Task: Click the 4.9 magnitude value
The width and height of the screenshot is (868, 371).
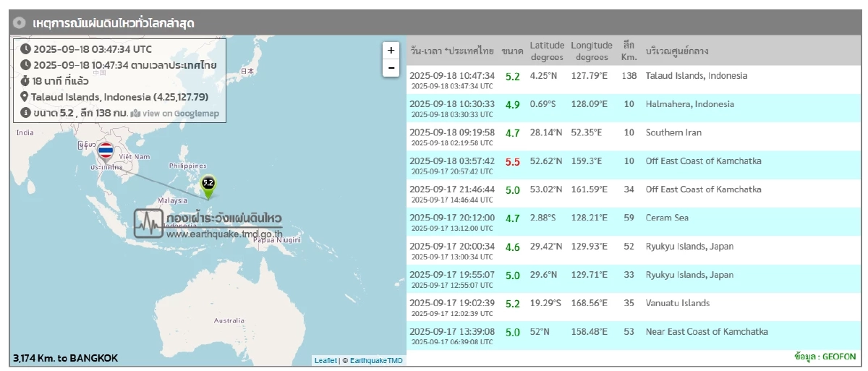Action: pyautogui.click(x=513, y=105)
